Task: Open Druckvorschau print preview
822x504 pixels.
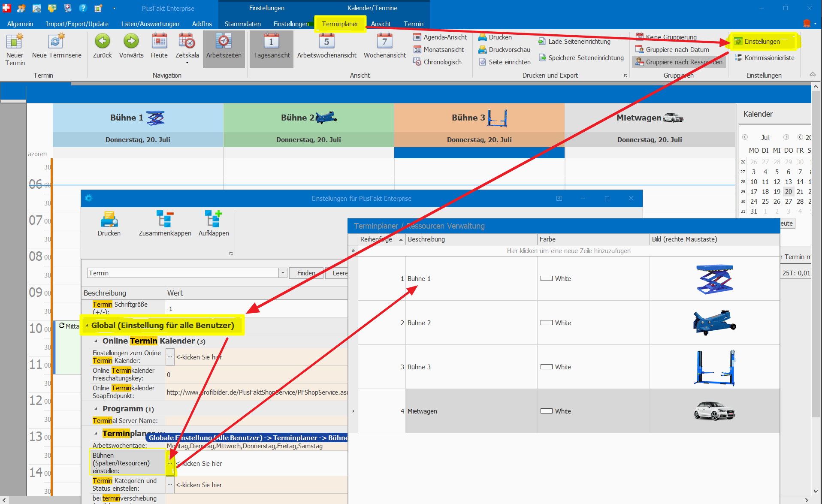Action: pos(505,50)
